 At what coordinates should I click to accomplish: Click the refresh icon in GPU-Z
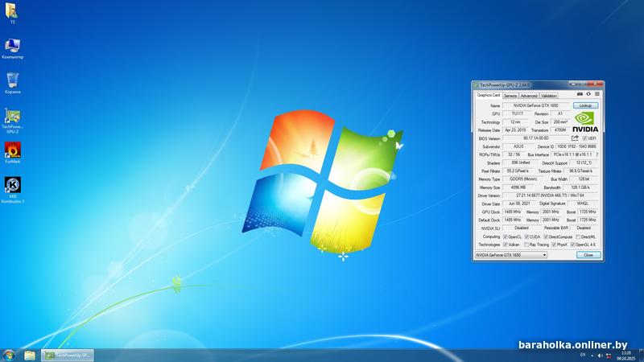(x=588, y=94)
